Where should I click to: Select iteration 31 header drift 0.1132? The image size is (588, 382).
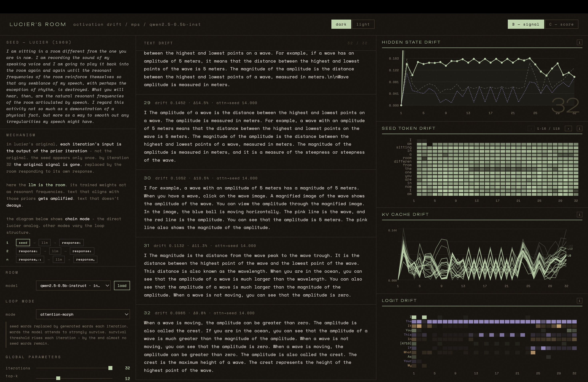click(x=200, y=246)
